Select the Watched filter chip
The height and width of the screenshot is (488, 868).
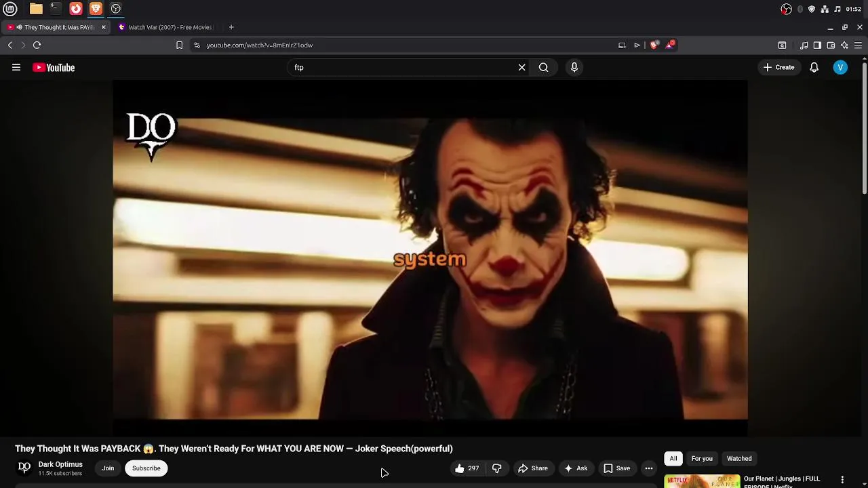pos(739,459)
